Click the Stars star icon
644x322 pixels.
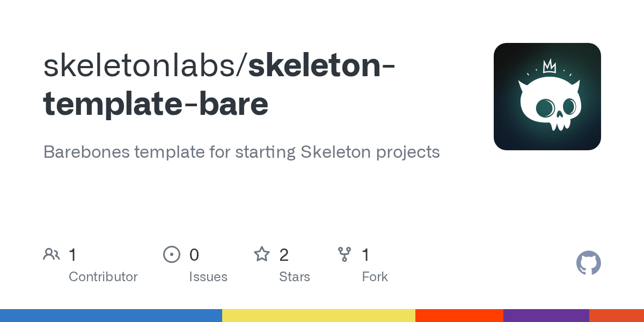(x=262, y=254)
